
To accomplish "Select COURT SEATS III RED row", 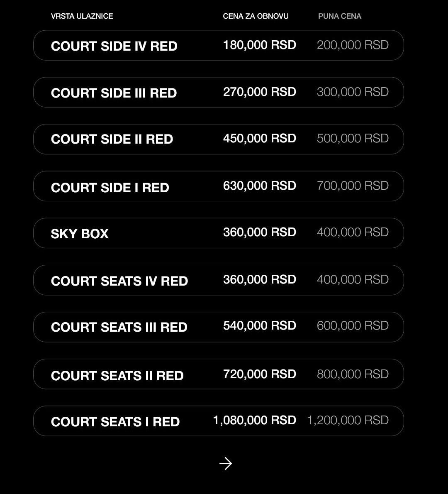I will [x=219, y=327].
